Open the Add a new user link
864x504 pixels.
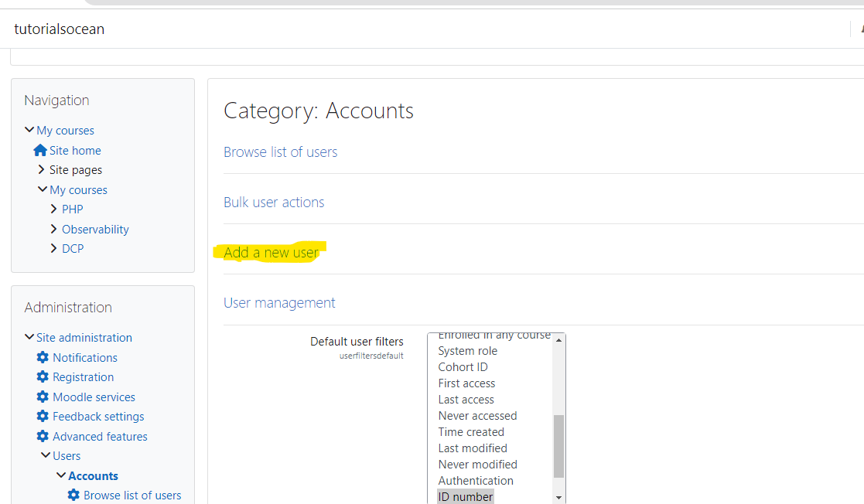(x=271, y=252)
